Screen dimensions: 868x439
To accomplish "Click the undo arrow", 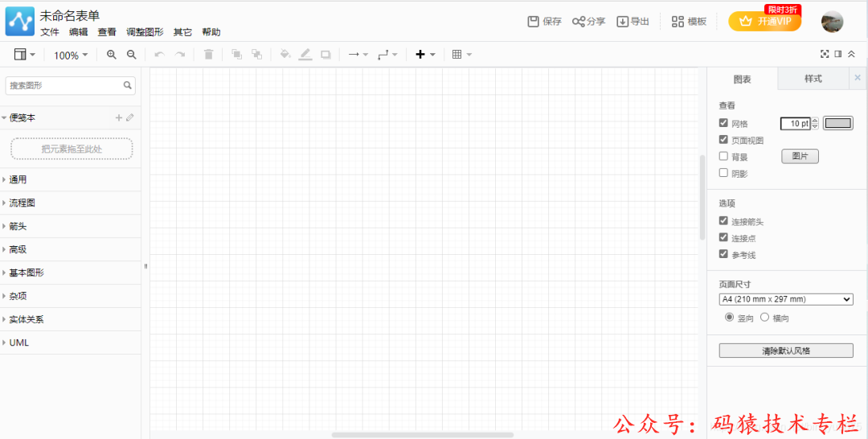I will [159, 54].
